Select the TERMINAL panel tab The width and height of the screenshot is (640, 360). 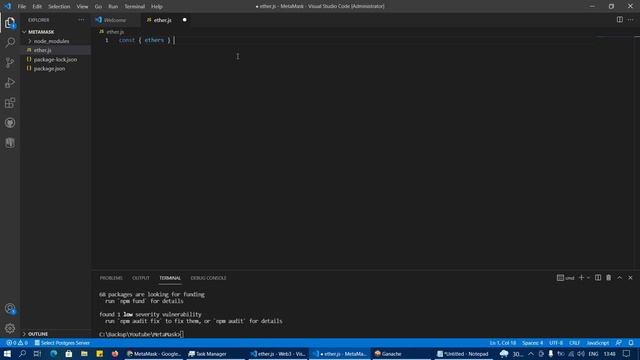(x=170, y=278)
